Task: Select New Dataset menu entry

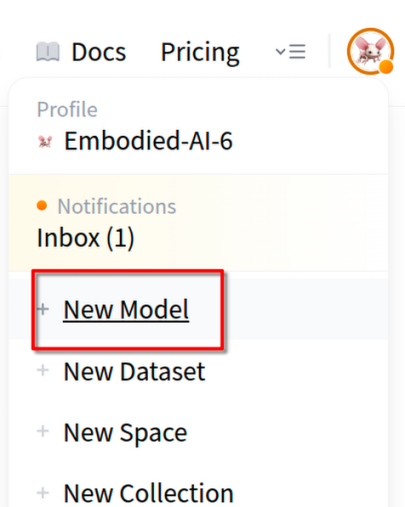Action: [134, 371]
